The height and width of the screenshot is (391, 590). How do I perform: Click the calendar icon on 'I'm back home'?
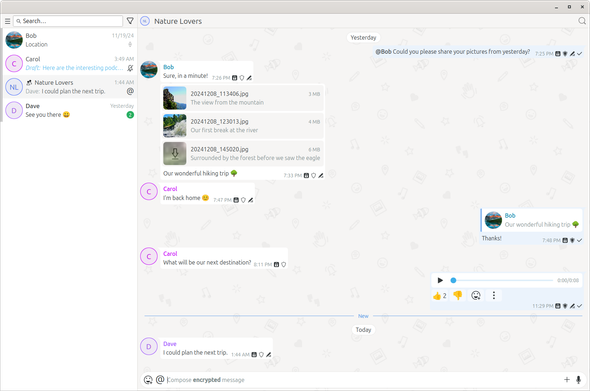(x=236, y=200)
